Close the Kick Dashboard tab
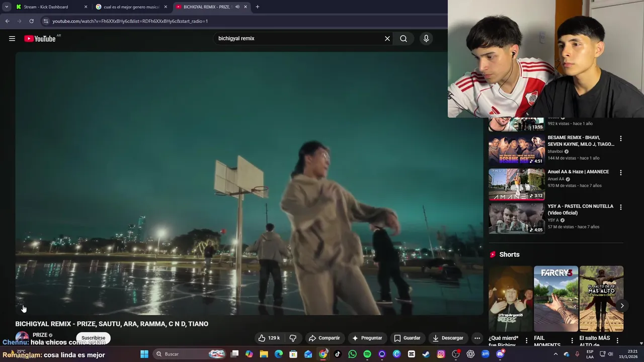 point(86,7)
